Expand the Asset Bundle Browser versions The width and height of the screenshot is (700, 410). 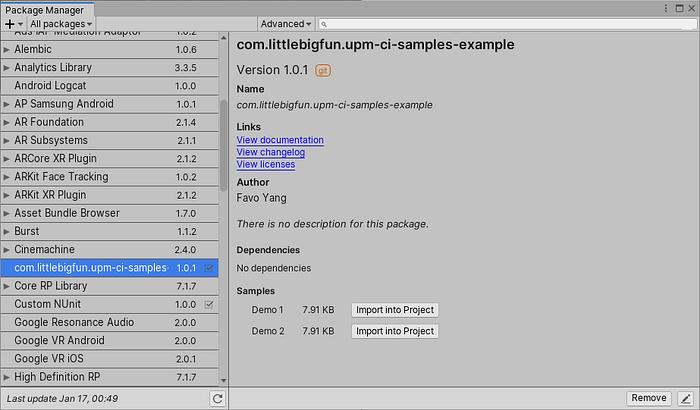click(6, 213)
